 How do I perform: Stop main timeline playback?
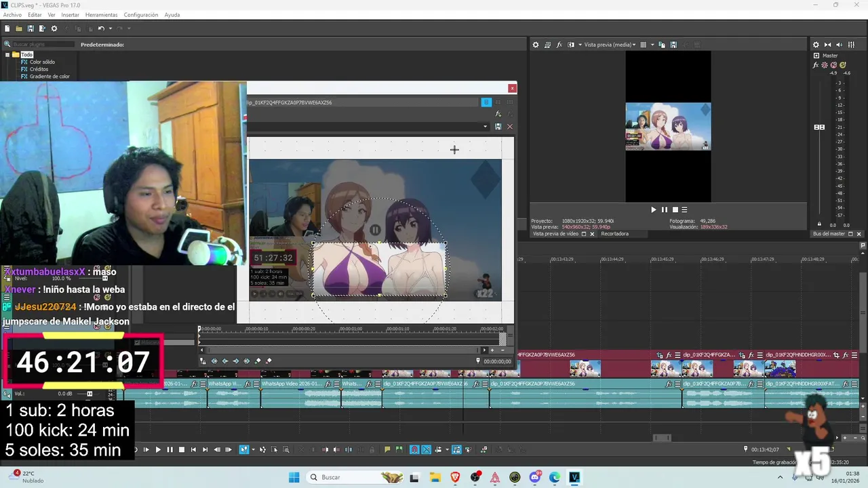coord(181,449)
